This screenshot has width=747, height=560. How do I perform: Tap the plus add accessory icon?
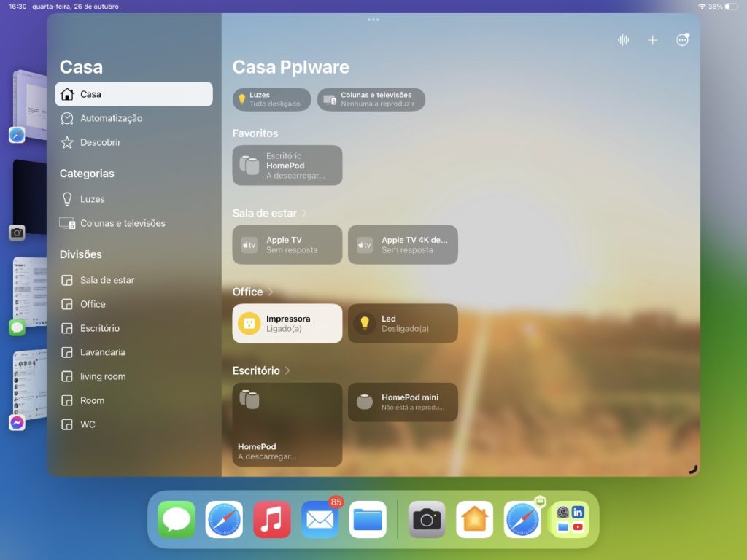tap(653, 40)
